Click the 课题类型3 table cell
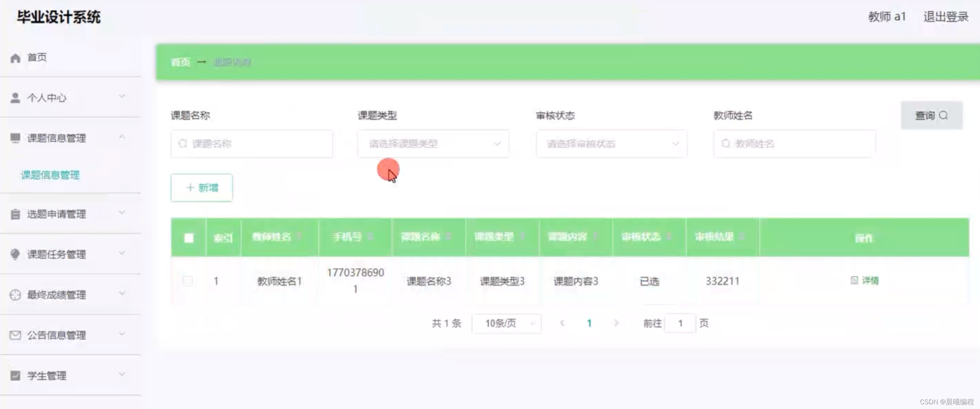The image size is (980, 409). (x=502, y=281)
